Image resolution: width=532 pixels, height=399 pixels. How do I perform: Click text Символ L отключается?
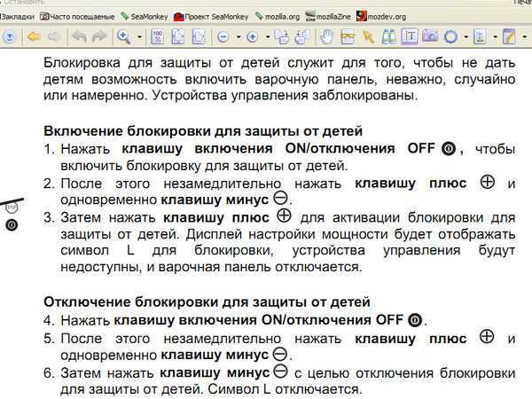(285, 389)
